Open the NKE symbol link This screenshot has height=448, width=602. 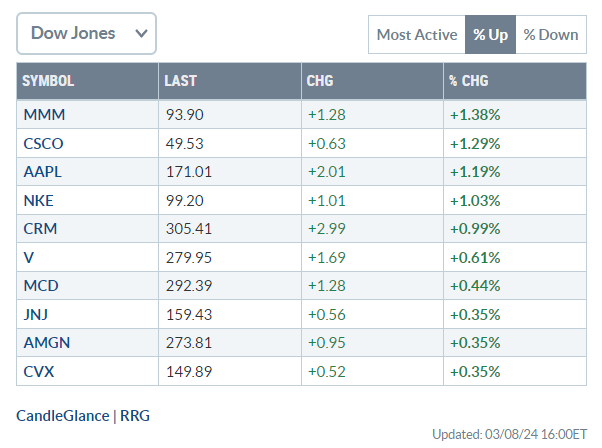38,200
